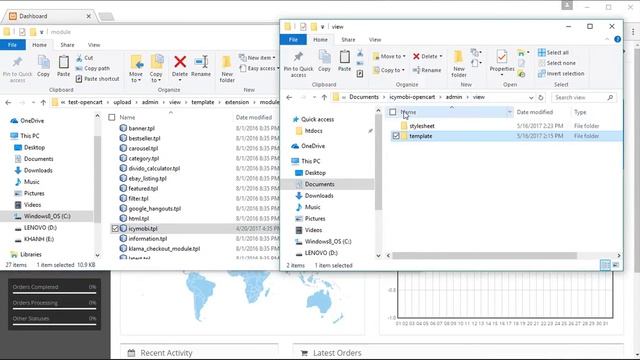Click the icymobi-opencart breadcrumb segment
The height and width of the screenshot is (360, 640).
[412, 97]
